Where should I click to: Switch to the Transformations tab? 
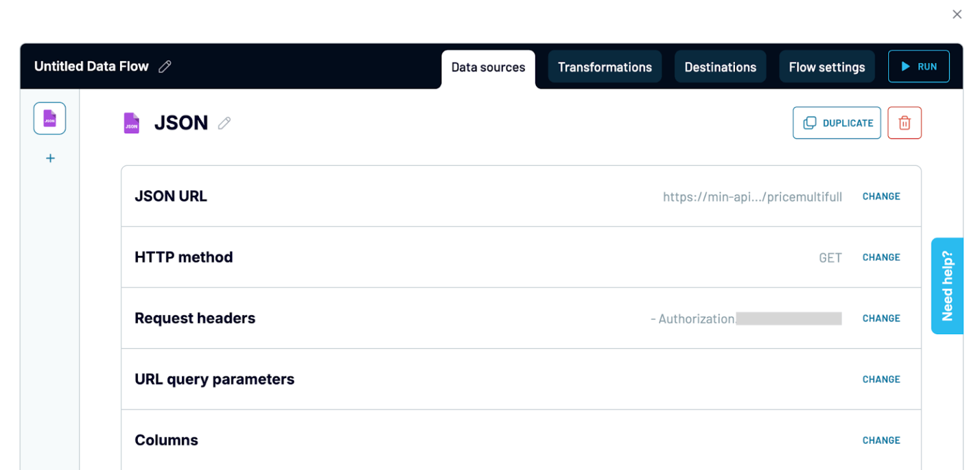click(604, 67)
